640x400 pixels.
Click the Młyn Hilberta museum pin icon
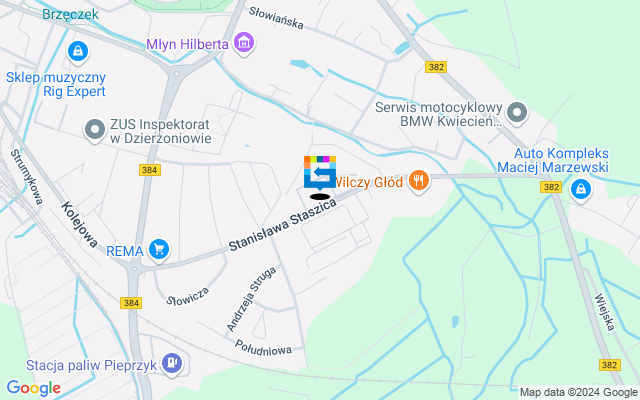[x=244, y=43]
